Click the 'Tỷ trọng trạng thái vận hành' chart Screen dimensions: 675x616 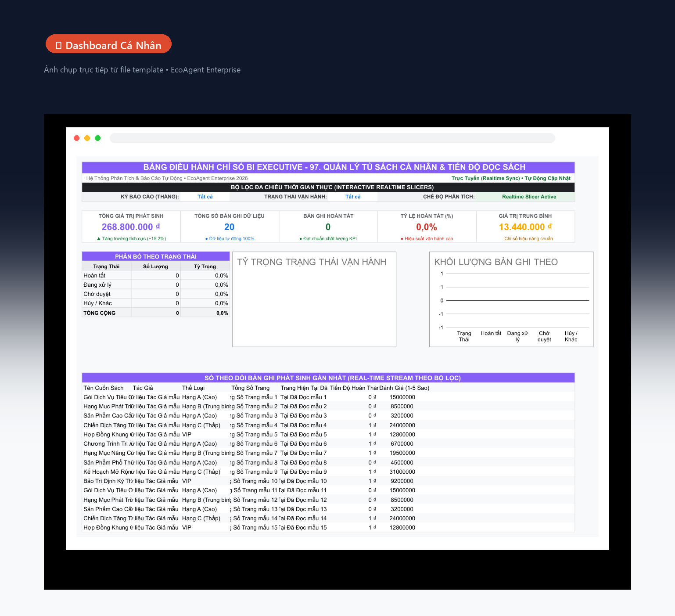(x=314, y=299)
